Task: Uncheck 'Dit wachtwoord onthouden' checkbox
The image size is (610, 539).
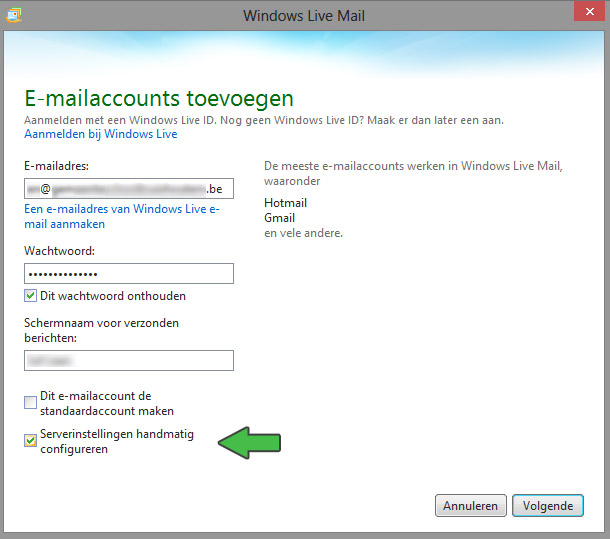Action: coord(30,296)
